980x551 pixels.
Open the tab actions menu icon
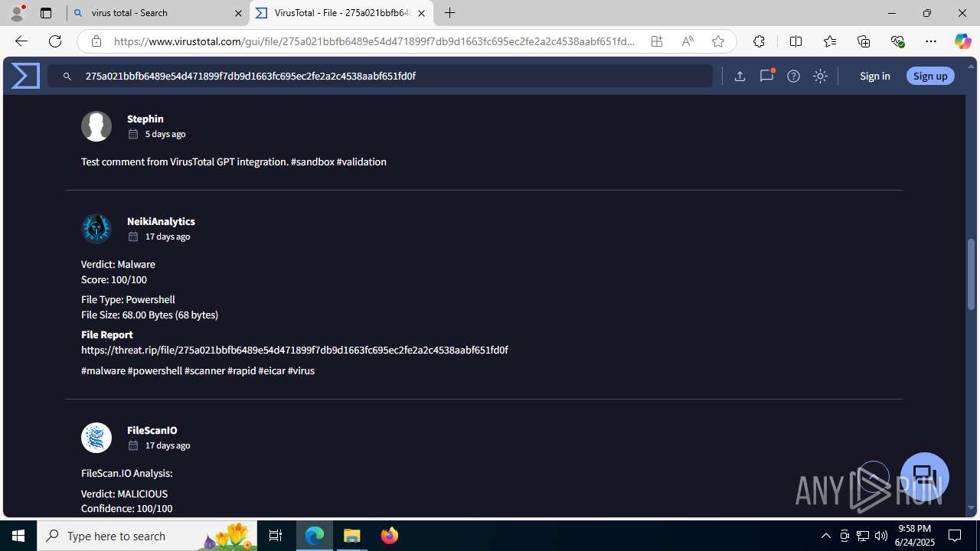point(46,13)
